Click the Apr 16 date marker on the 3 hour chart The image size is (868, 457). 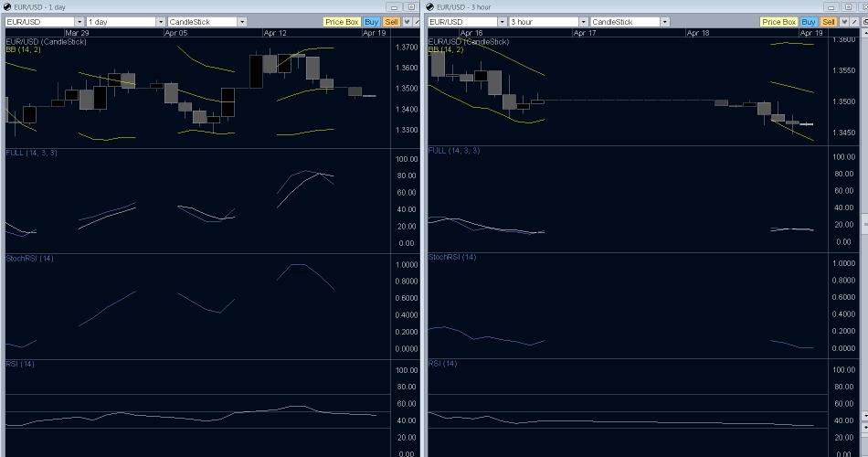tap(471, 33)
